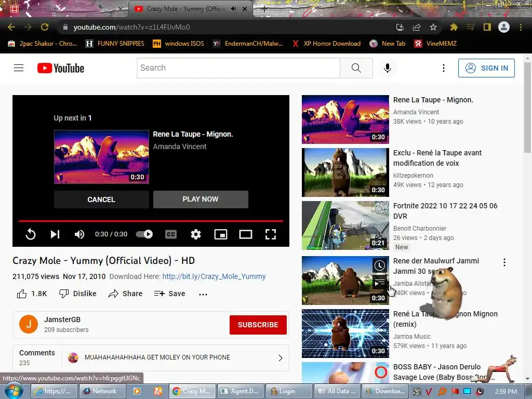Screen dimensions: 532x399
Task: Expand the comments section chevron
Action: (280, 358)
